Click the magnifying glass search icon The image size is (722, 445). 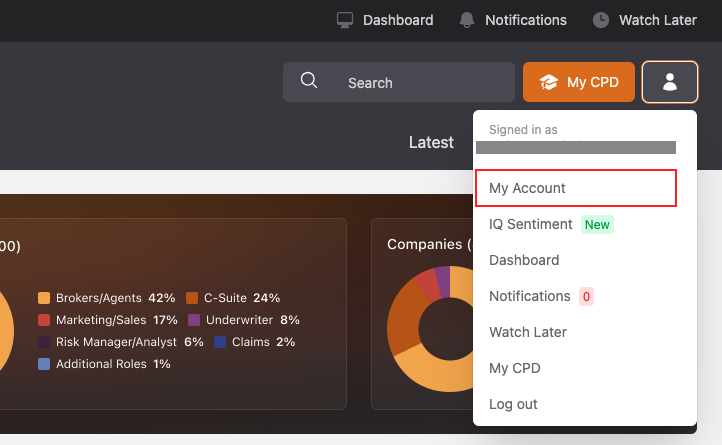pyautogui.click(x=309, y=82)
